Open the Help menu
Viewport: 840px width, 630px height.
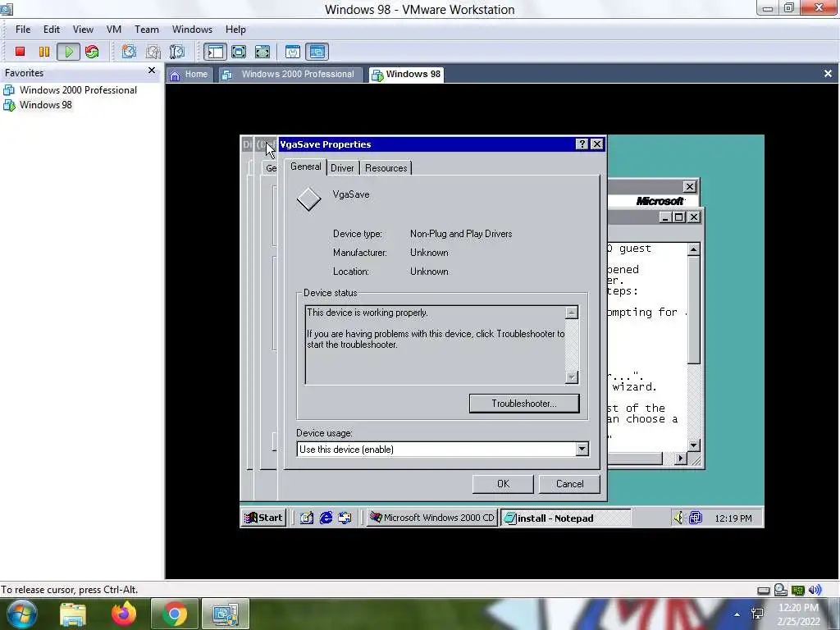pyautogui.click(x=235, y=30)
